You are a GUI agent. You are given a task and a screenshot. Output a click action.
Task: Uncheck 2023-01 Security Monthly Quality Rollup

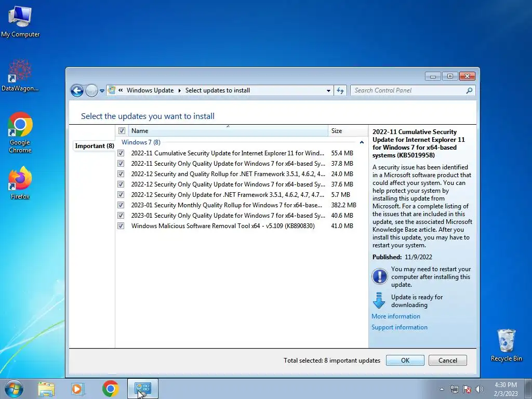(121, 205)
